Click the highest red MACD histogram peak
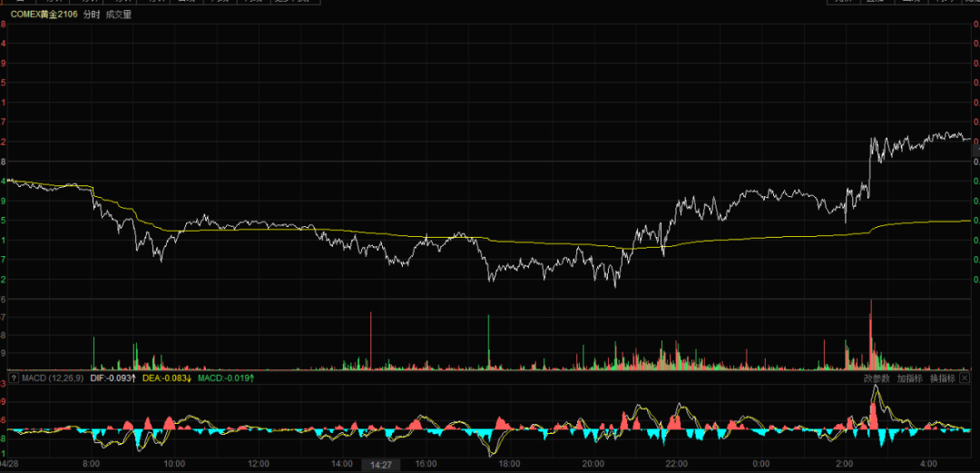980x473 pixels. (873, 416)
